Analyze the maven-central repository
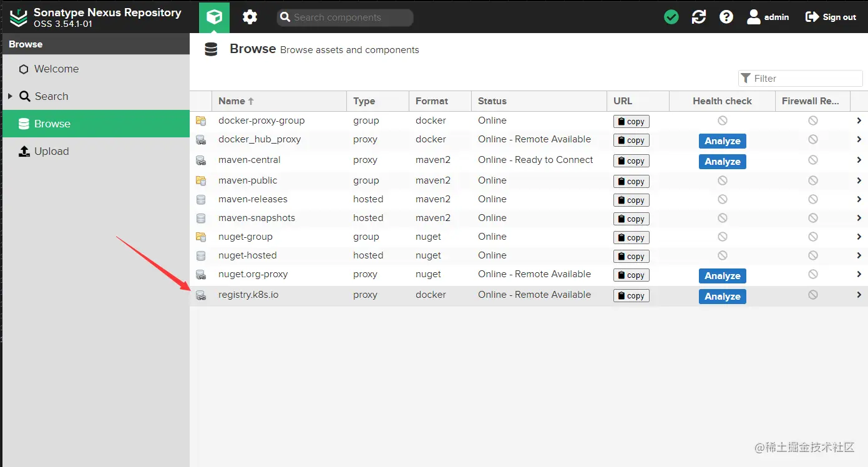868x467 pixels. (722, 162)
